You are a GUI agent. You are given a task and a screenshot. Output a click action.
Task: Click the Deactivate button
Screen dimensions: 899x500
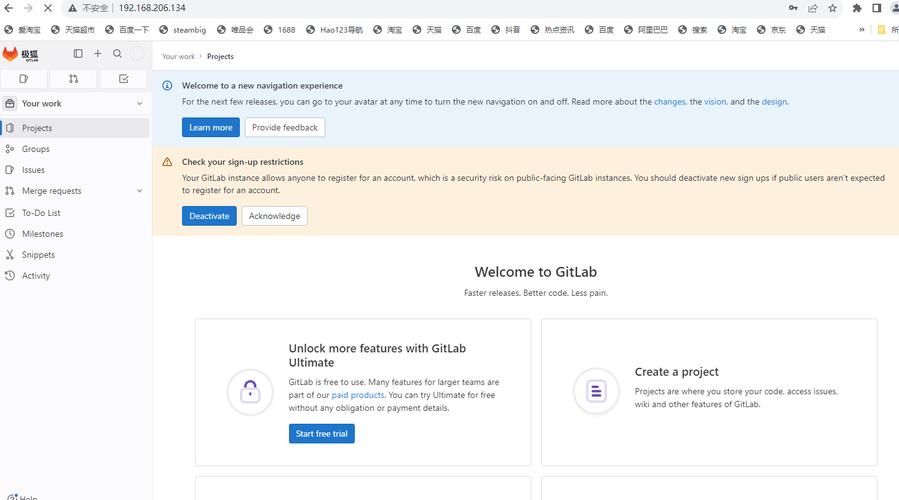point(209,216)
